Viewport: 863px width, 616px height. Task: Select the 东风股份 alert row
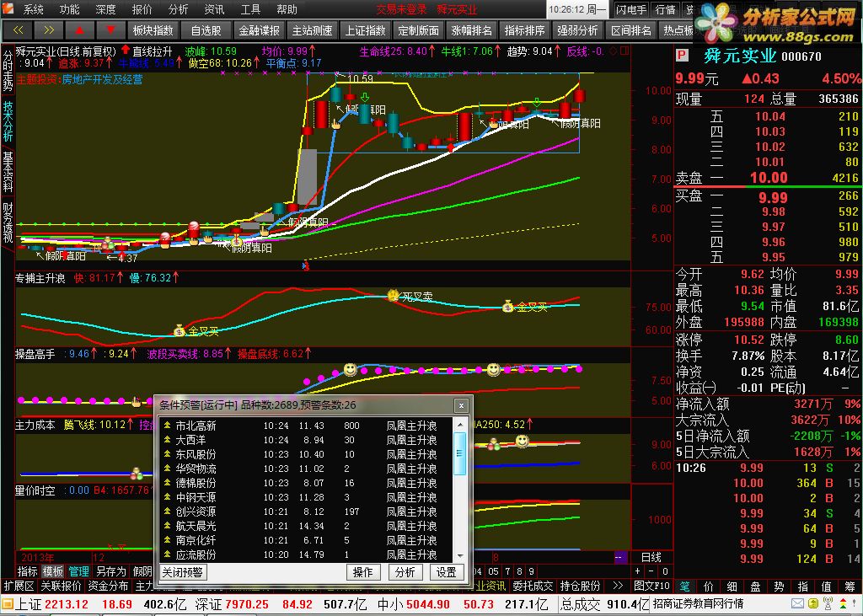(x=307, y=454)
